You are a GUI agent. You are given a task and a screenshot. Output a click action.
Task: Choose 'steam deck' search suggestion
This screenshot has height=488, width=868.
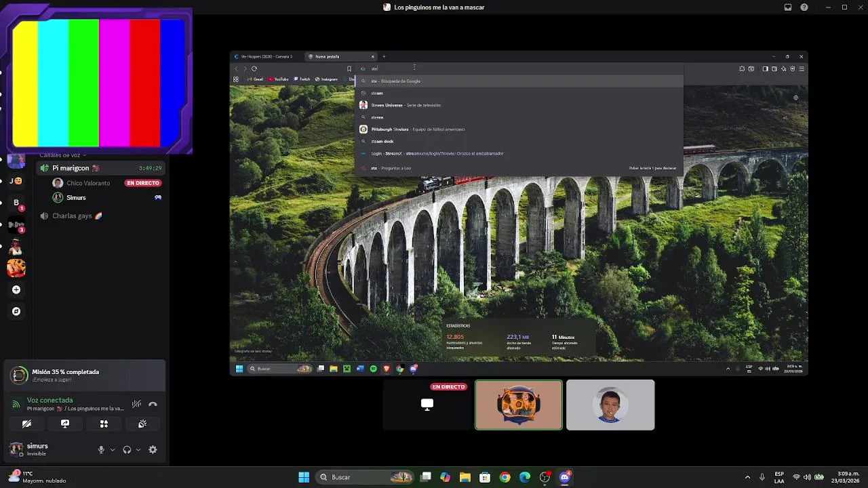coord(519,142)
